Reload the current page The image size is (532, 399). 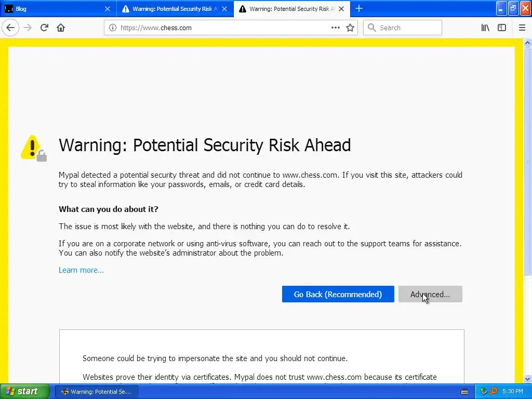pos(44,28)
